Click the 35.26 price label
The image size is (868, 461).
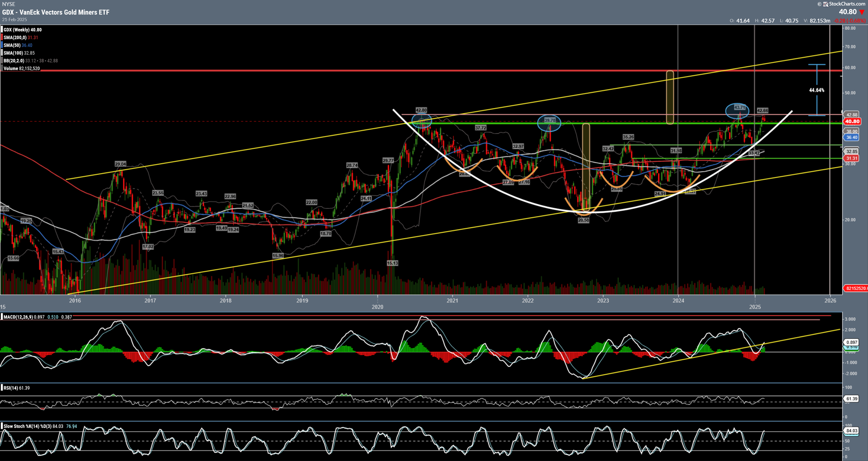628,137
